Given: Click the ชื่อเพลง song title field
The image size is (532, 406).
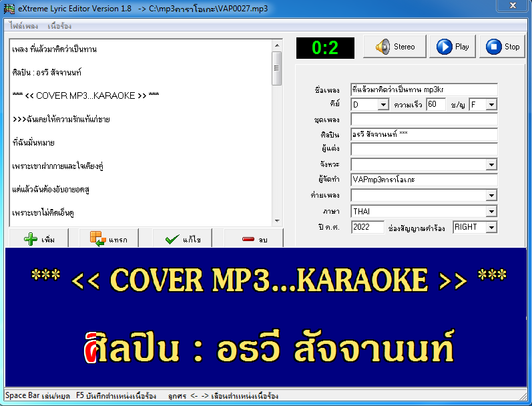Looking at the screenshot, I should pyautogui.click(x=424, y=89).
